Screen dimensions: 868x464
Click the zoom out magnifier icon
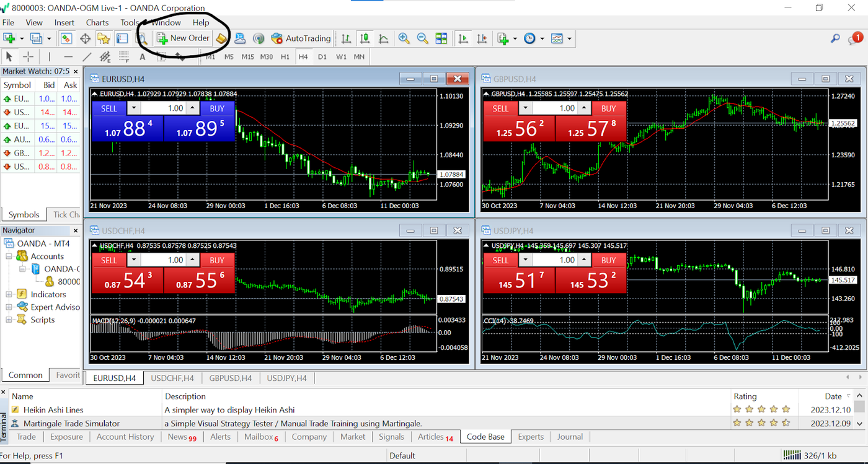pyautogui.click(x=423, y=38)
